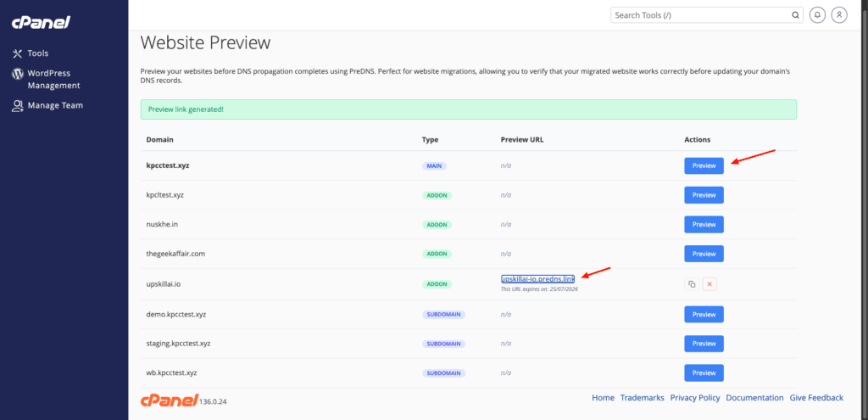Click the Manage Team people icon

[18, 105]
